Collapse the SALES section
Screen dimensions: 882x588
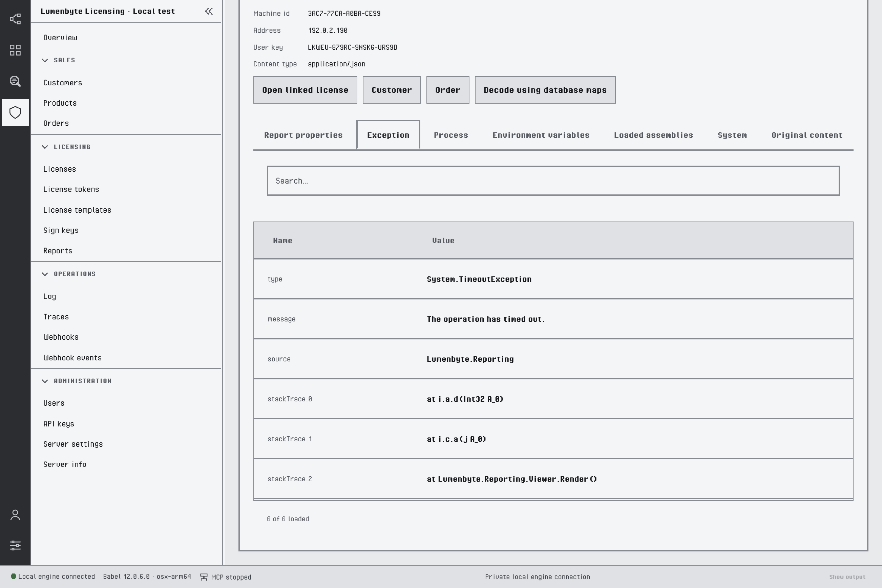[45, 60]
